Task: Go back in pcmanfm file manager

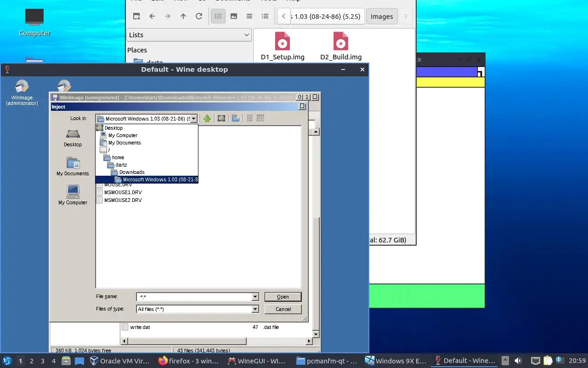Action: tap(152, 16)
